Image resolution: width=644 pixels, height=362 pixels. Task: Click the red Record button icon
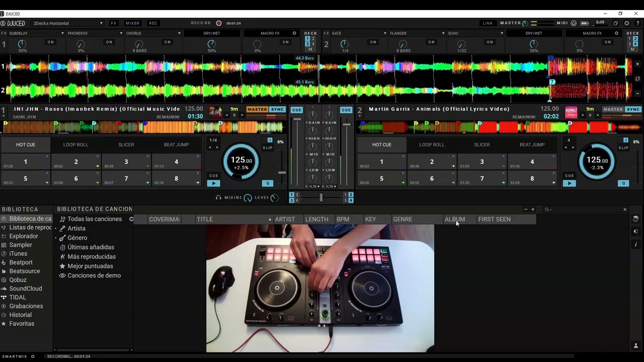219,23
